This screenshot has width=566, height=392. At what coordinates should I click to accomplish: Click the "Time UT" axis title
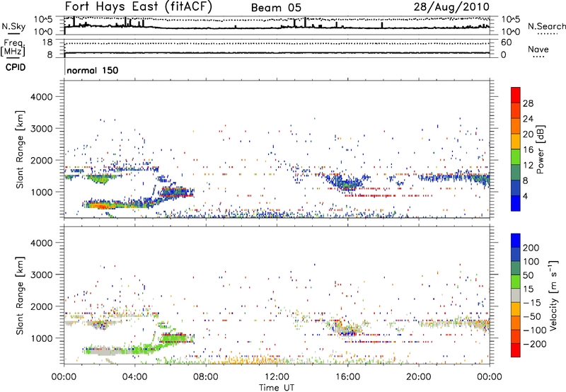click(277, 388)
